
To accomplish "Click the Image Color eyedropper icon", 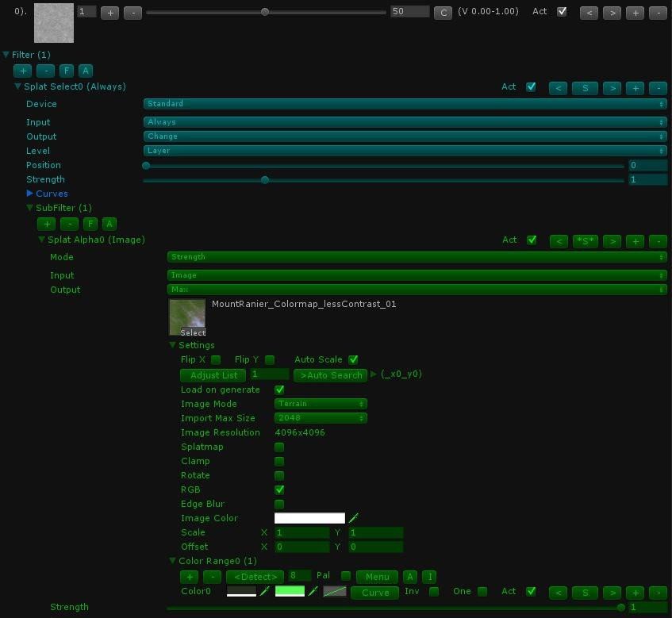I will pos(354,518).
